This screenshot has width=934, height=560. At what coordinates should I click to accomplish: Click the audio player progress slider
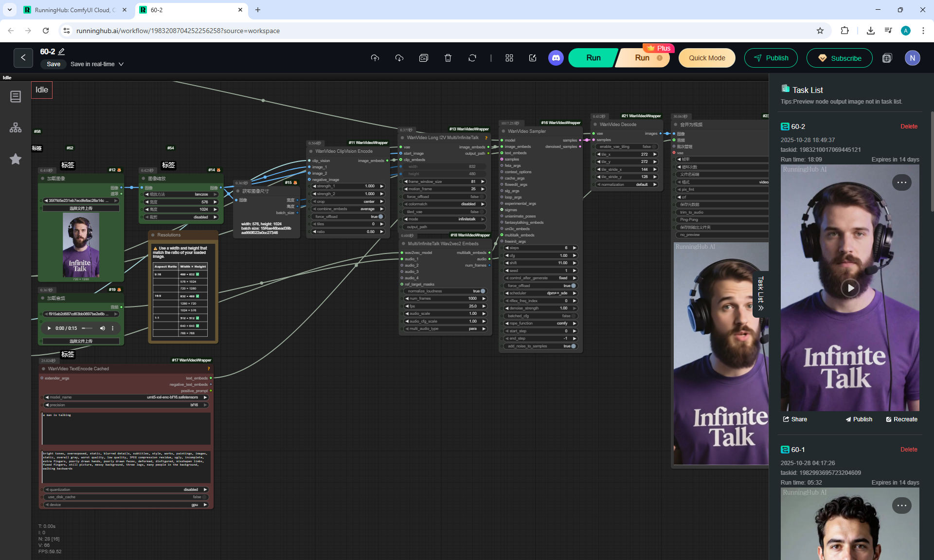point(87,328)
